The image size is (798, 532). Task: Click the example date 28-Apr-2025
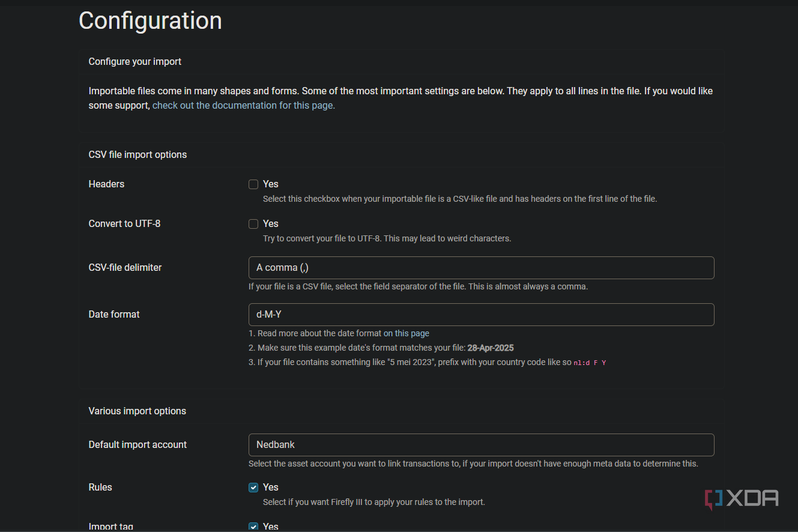pos(491,348)
